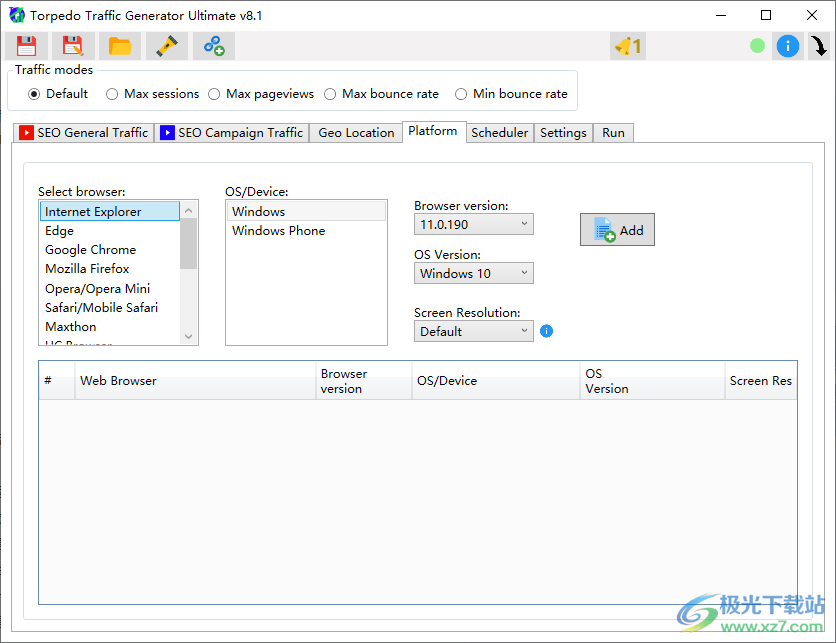Open the blue info icon in toolbar
The image size is (836, 643).
point(787,46)
